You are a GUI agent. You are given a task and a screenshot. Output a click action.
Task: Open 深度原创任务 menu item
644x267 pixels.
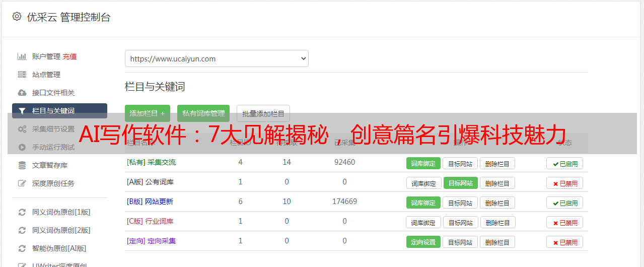(53, 183)
